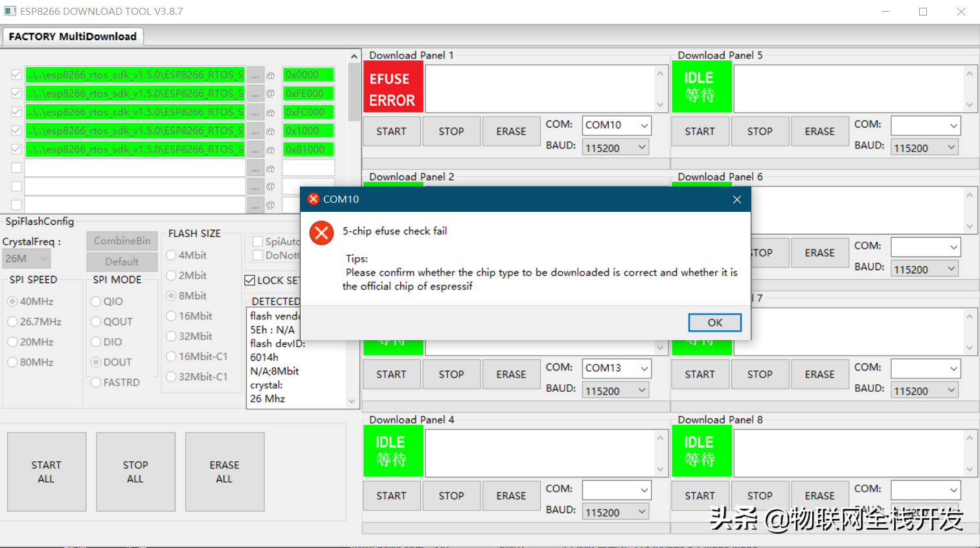The height and width of the screenshot is (548, 980).
Task: Click the ESP8266 app icon in title bar
Action: pos(10,11)
